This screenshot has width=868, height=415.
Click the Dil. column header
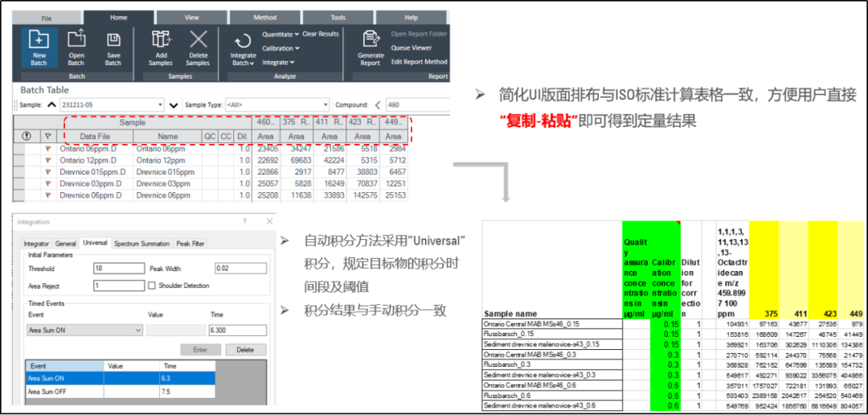coord(243,136)
